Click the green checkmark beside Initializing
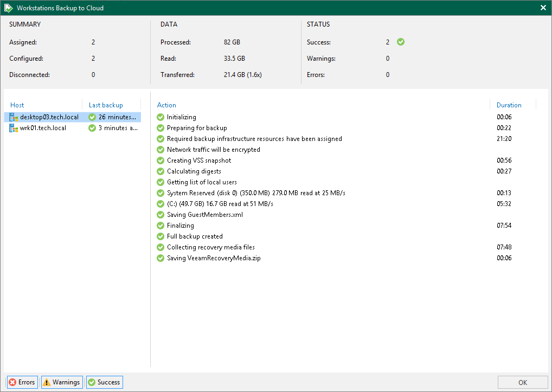 (160, 117)
